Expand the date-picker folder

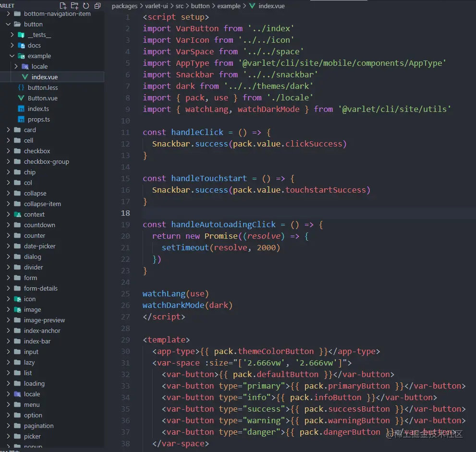tap(8, 246)
